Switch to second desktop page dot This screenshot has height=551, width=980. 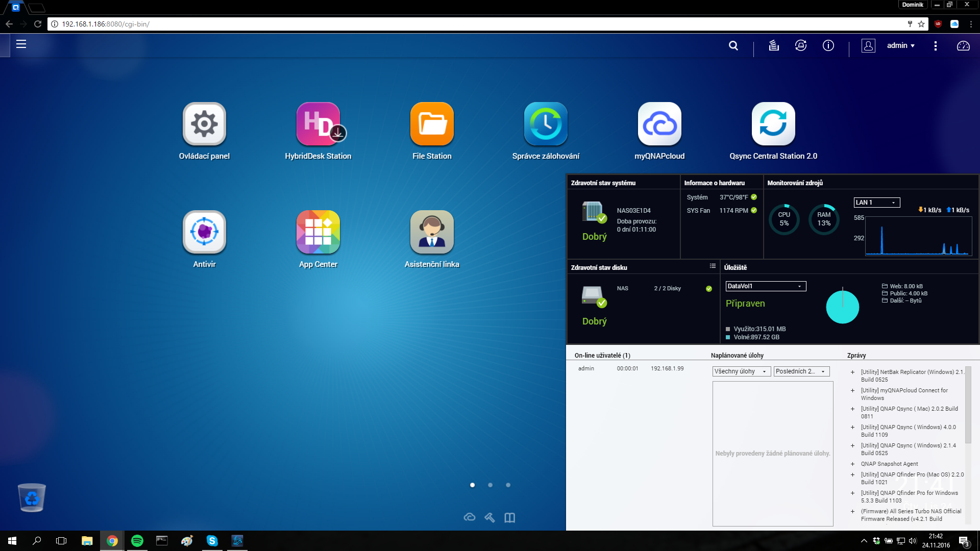click(x=490, y=485)
